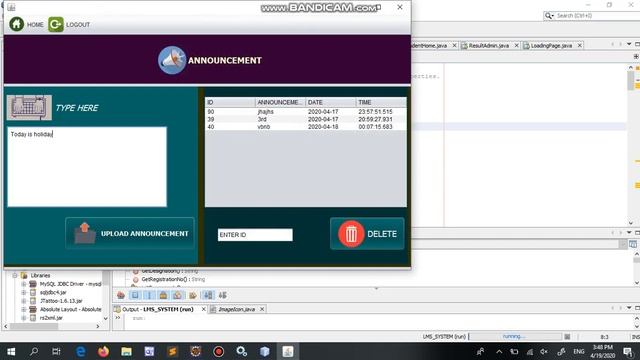Launch Firefox from taskbar
Image resolution: width=640 pixels, height=360 pixels.
click(x=103, y=351)
